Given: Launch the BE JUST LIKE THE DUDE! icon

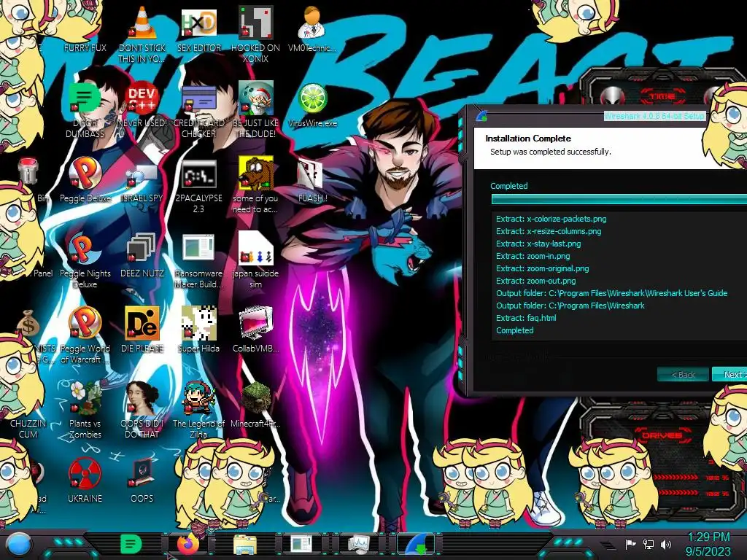Looking at the screenshot, I should click(255, 98).
